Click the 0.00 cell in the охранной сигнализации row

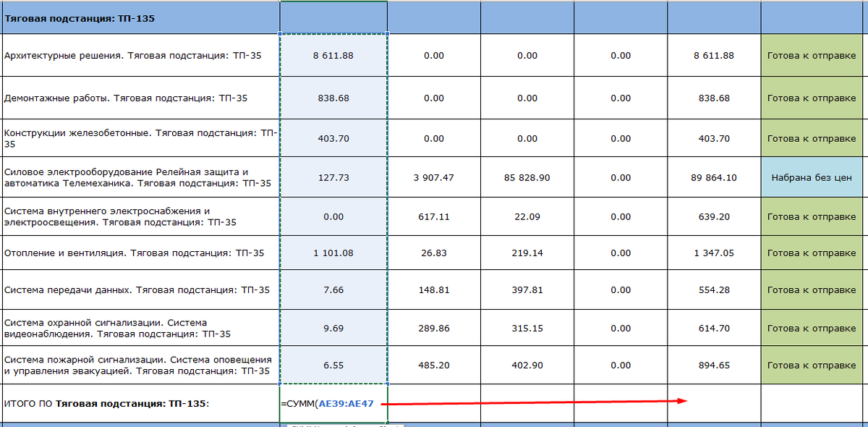(621, 328)
